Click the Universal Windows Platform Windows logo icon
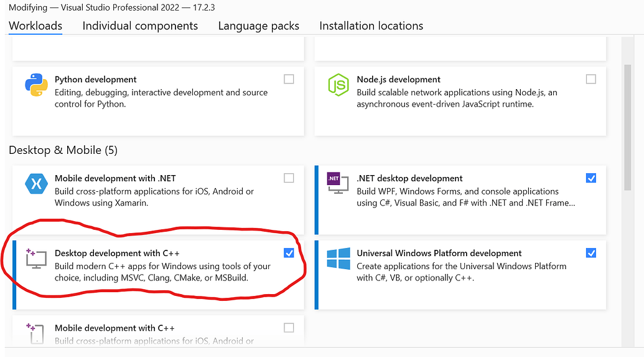 (x=338, y=259)
